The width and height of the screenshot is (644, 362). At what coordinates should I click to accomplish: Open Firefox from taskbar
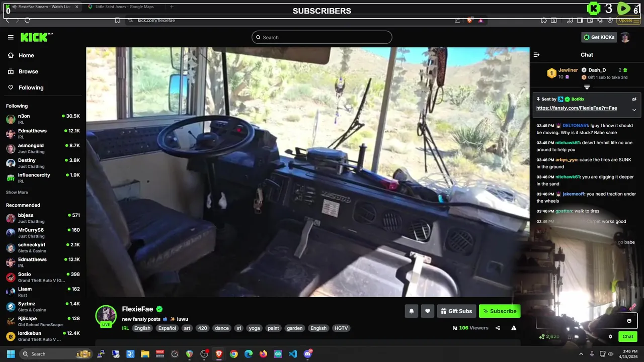(x=263, y=354)
